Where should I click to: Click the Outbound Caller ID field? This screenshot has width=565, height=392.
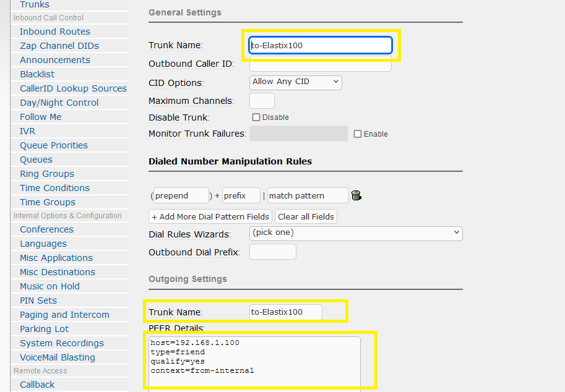[x=320, y=64]
